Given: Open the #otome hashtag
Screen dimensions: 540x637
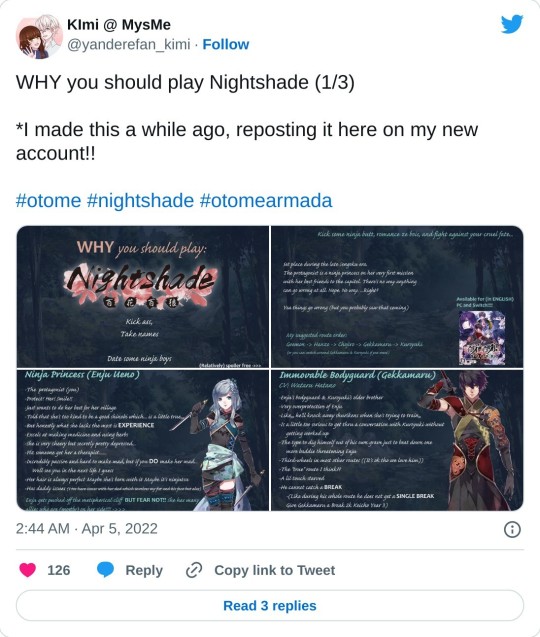Looking at the screenshot, I should (48, 201).
